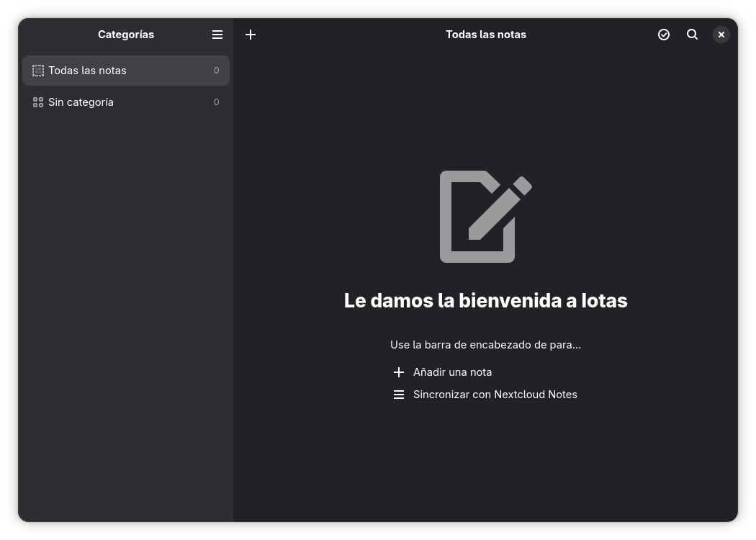Click the 'Añadir una nota' hint text
This screenshot has height=540, width=756.
[452, 372]
